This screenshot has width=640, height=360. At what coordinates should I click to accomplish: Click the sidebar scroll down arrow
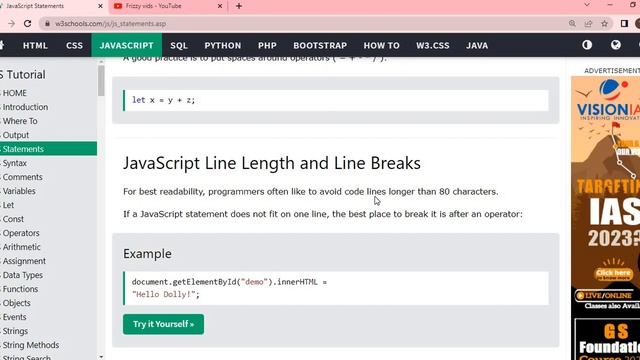[x=101, y=357]
